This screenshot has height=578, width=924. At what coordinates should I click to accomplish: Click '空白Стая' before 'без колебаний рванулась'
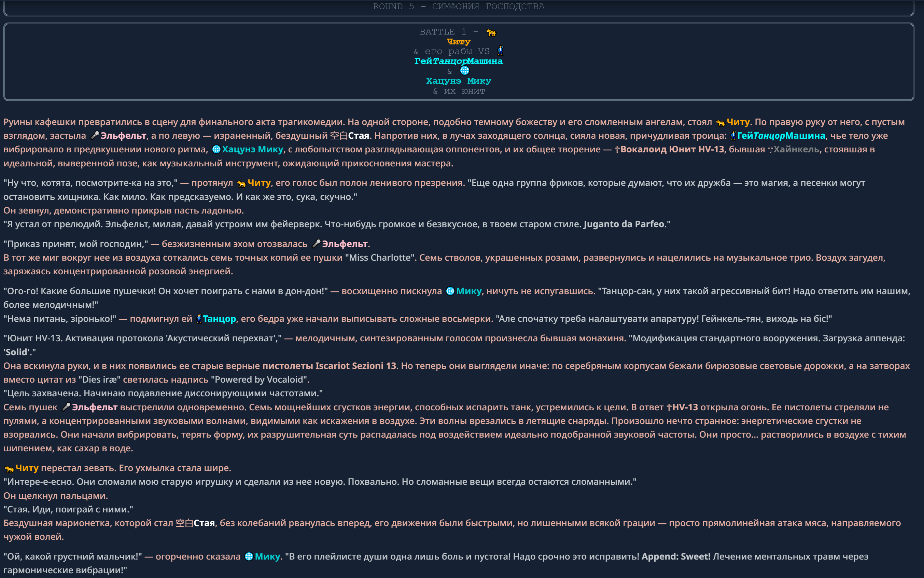point(195,523)
